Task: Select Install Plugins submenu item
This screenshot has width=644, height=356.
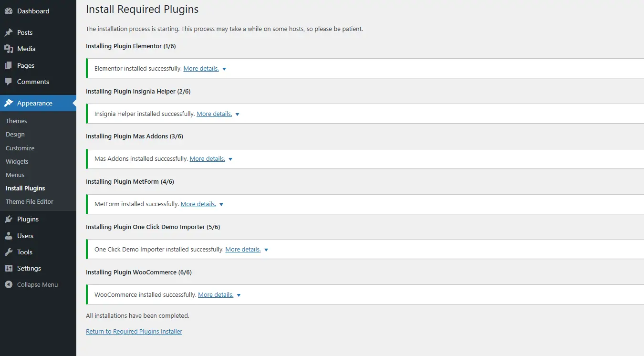Action: point(25,188)
